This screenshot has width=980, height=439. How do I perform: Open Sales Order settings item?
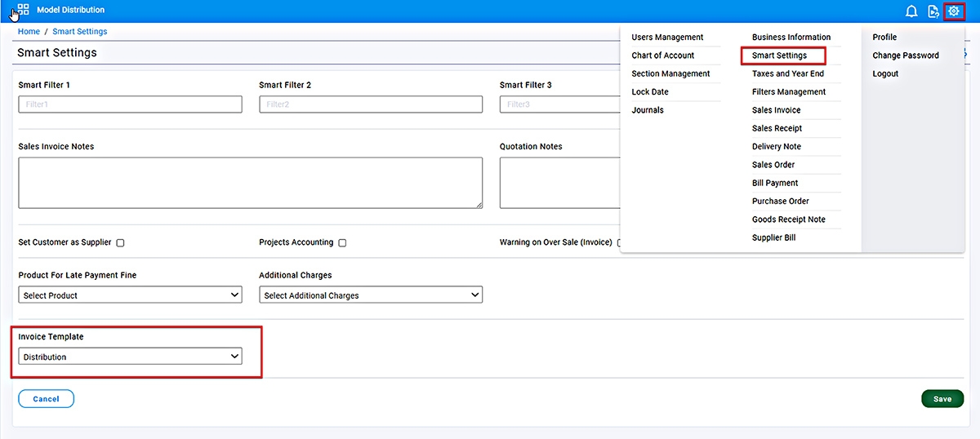[x=773, y=165]
